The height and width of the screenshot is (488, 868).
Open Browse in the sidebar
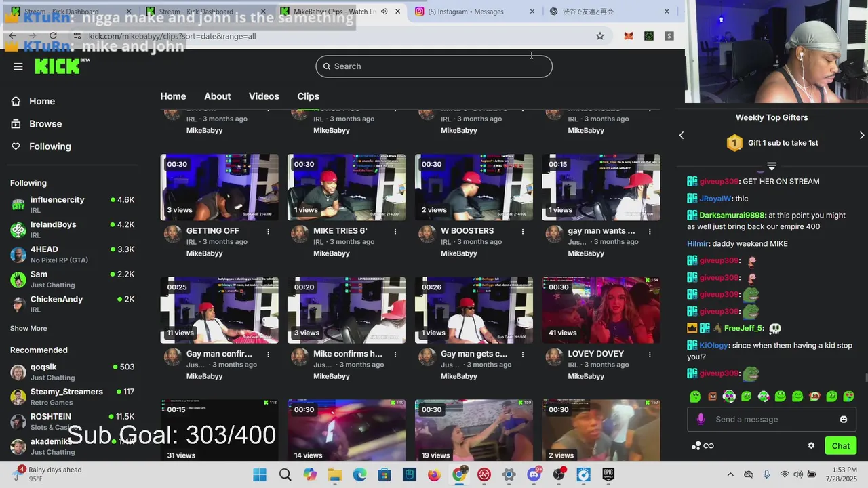[x=45, y=124]
